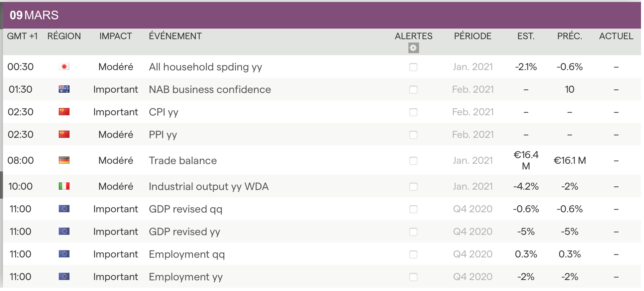The height and width of the screenshot is (291, 644).
Task: Click China flag in PPI yy row
Action: (x=64, y=135)
